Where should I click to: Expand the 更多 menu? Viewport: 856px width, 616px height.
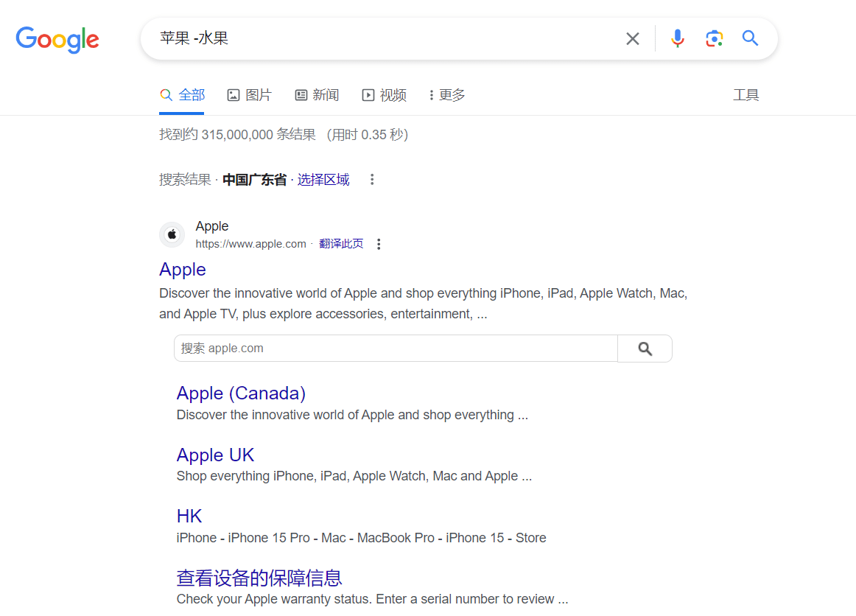coord(446,95)
